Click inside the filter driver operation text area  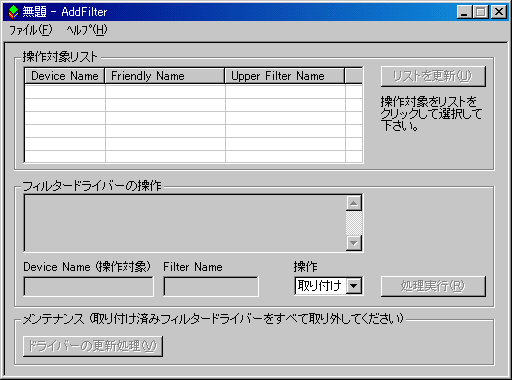185,223
